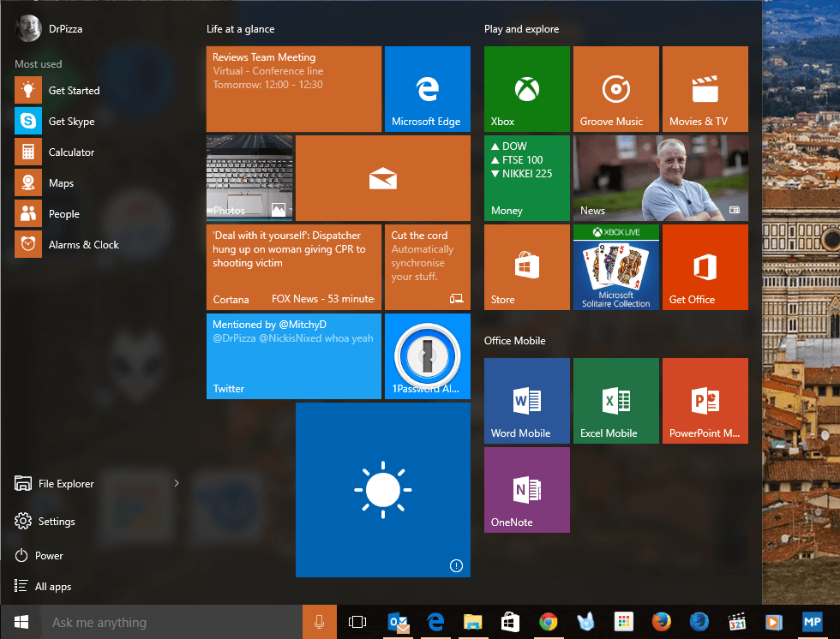Image resolution: width=840 pixels, height=639 pixels.
Task: Launch Google Chrome from the taskbar
Action: click(x=548, y=622)
